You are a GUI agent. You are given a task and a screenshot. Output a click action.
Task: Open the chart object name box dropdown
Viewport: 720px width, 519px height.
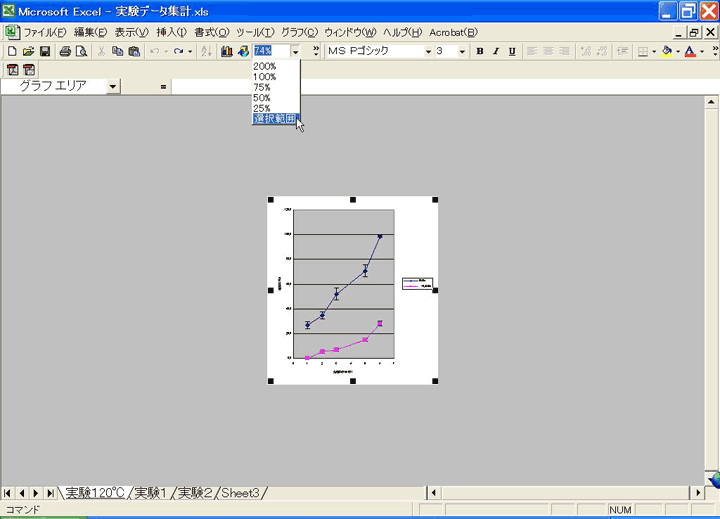tap(112, 86)
